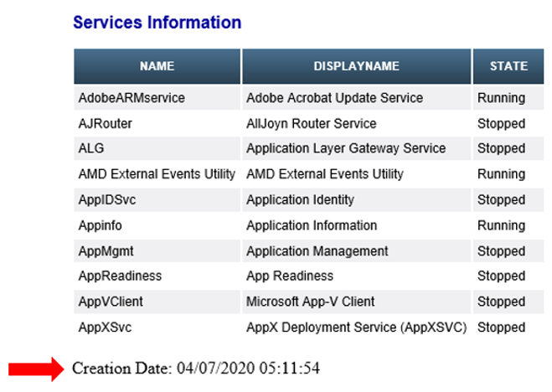Select the AppReadiness name cell
The height and width of the screenshot is (392, 552).
[x=157, y=276]
